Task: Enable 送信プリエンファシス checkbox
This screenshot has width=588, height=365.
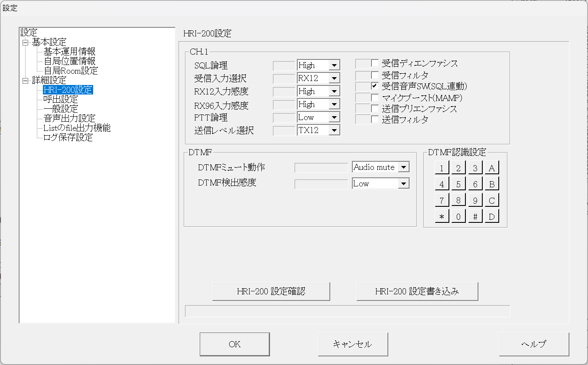Action: 374,108
